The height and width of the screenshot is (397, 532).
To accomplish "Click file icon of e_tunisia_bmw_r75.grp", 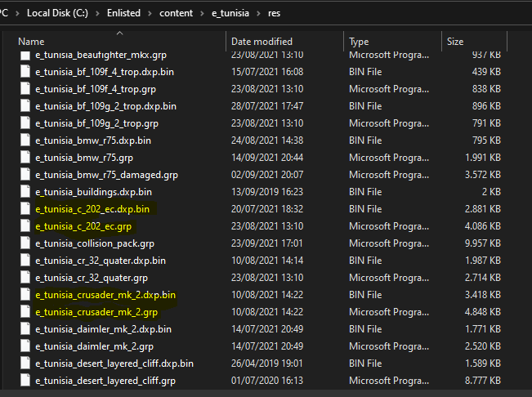I will [x=25, y=158].
